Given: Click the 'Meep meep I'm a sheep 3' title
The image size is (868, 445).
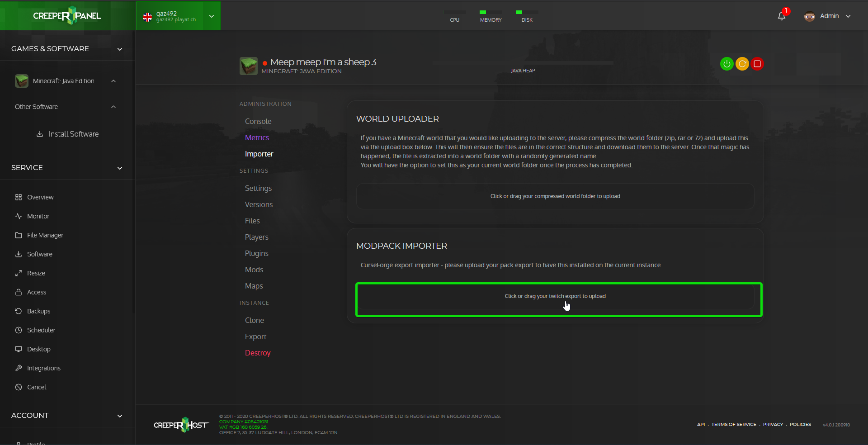Looking at the screenshot, I should coord(323,62).
